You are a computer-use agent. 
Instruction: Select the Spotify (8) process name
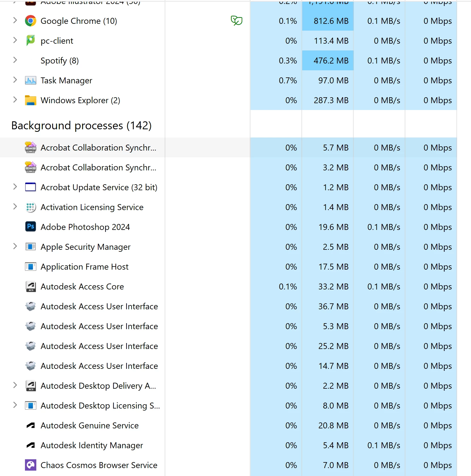tap(60, 61)
